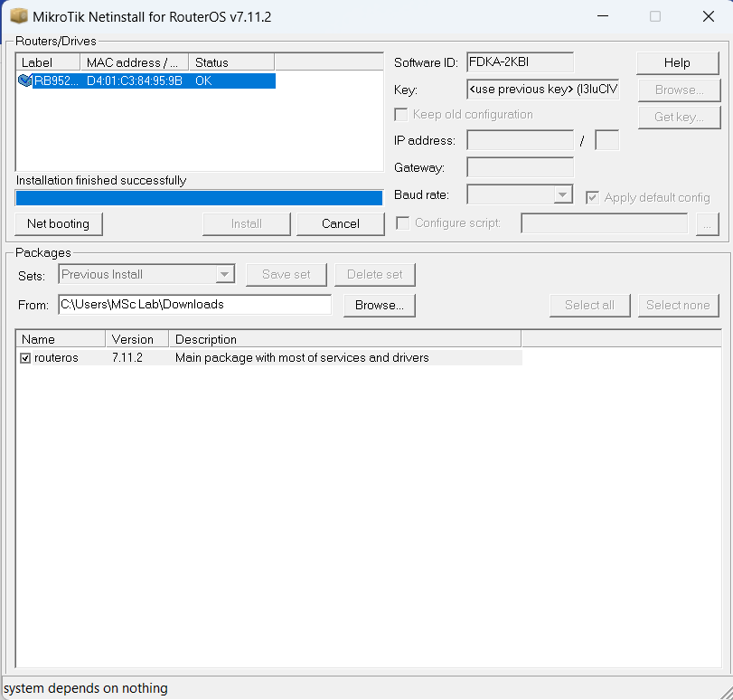Click the Netinstall box icon in title bar
Screen dimensions: 733x700
coord(19,16)
